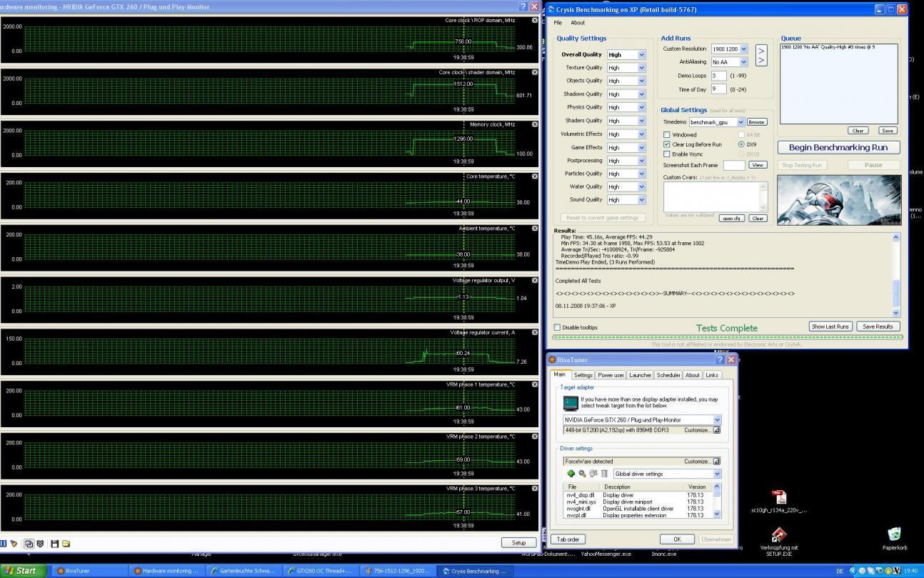
Task: Close the Core clock shader domain graph
Action: (x=535, y=72)
